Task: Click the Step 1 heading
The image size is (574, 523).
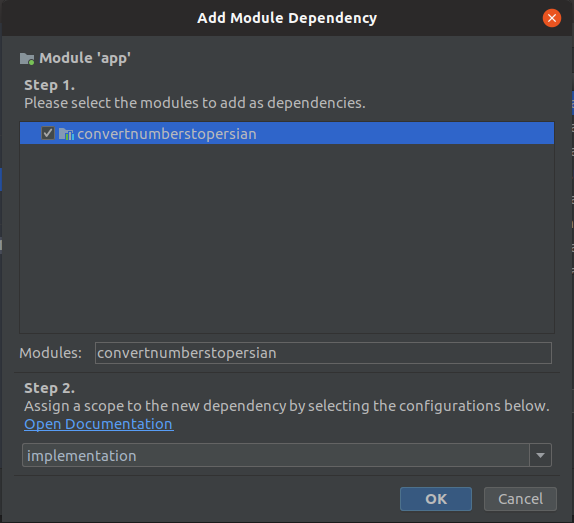Action: click(x=49, y=85)
